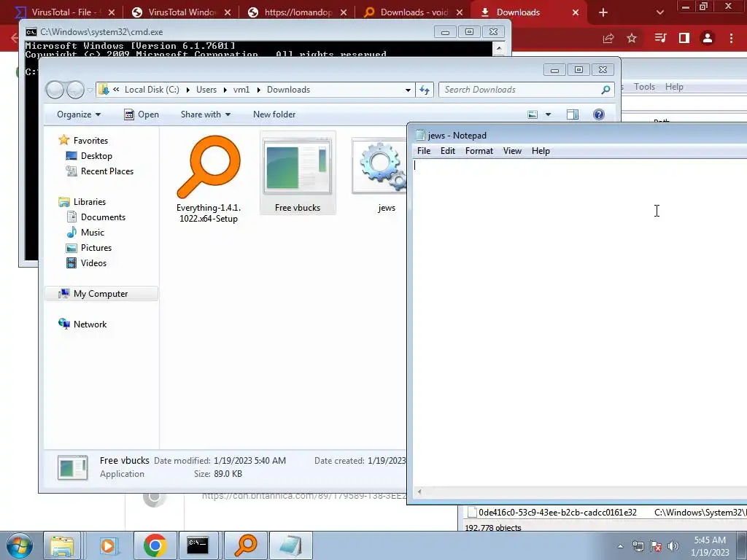Open Pictures library
Screen dimensions: 747x560
96,248
